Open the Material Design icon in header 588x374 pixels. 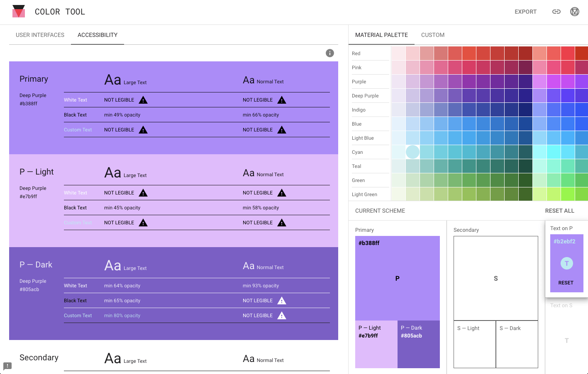pos(574,12)
